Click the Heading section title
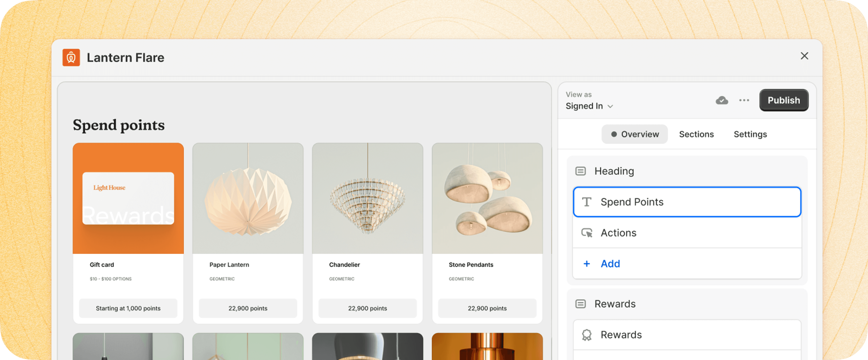868x360 pixels. (614, 171)
